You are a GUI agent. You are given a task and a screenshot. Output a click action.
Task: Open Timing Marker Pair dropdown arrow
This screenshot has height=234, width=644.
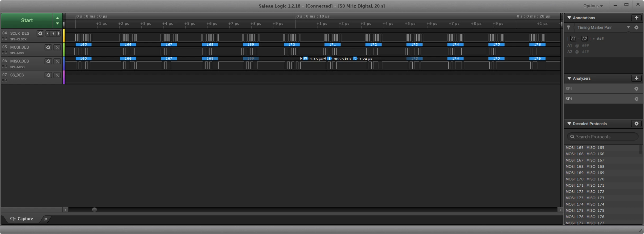tap(628, 27)
